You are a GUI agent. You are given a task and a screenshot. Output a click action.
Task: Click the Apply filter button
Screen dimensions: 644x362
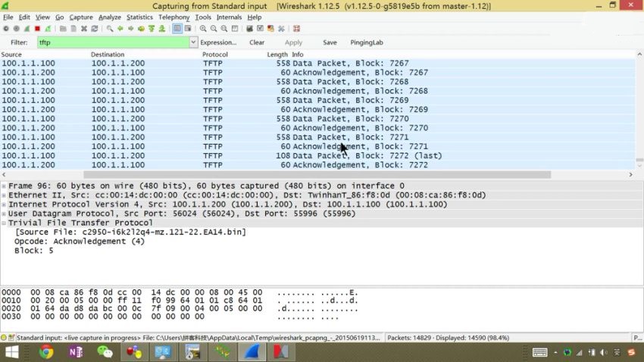pos(293,42)
